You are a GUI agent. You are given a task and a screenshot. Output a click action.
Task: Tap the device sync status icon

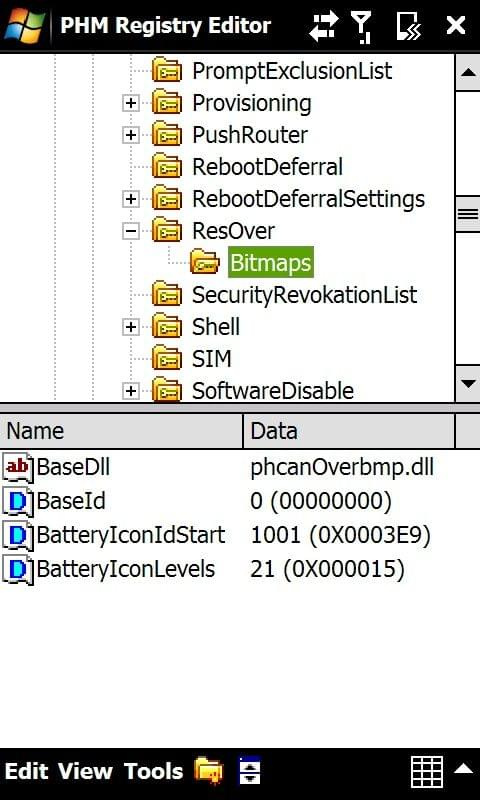tap(409, 26)
